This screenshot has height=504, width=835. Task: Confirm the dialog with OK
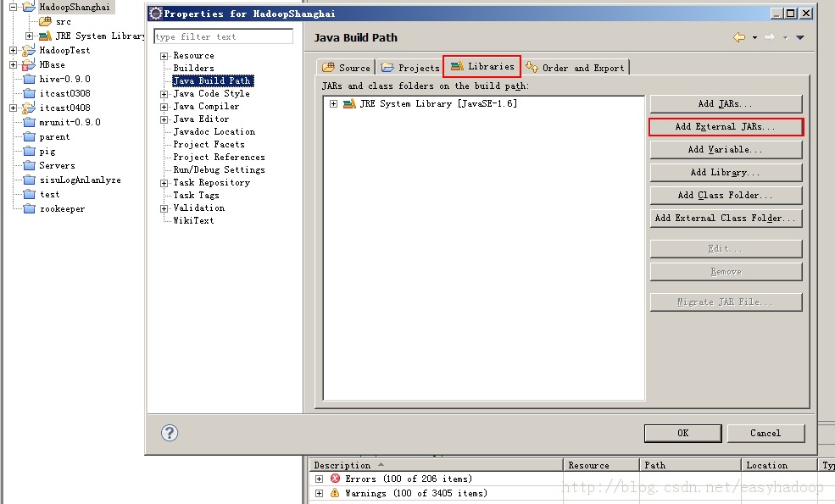pyautogui.click(x=682, y=433)
